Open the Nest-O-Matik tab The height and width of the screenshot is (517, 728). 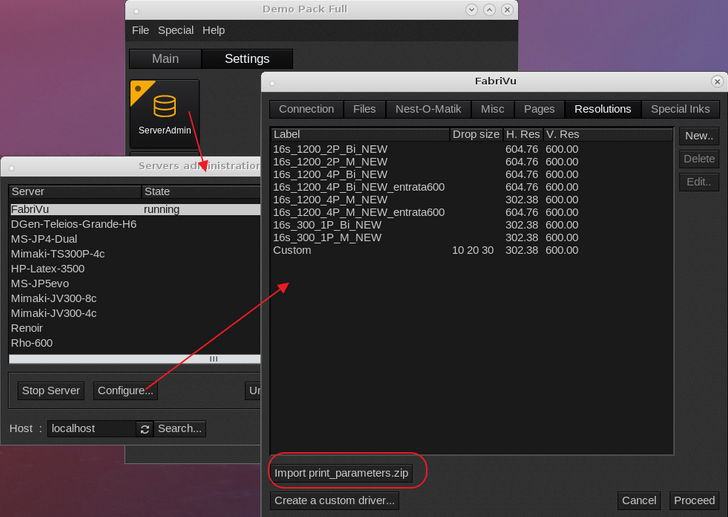[424, 109]
